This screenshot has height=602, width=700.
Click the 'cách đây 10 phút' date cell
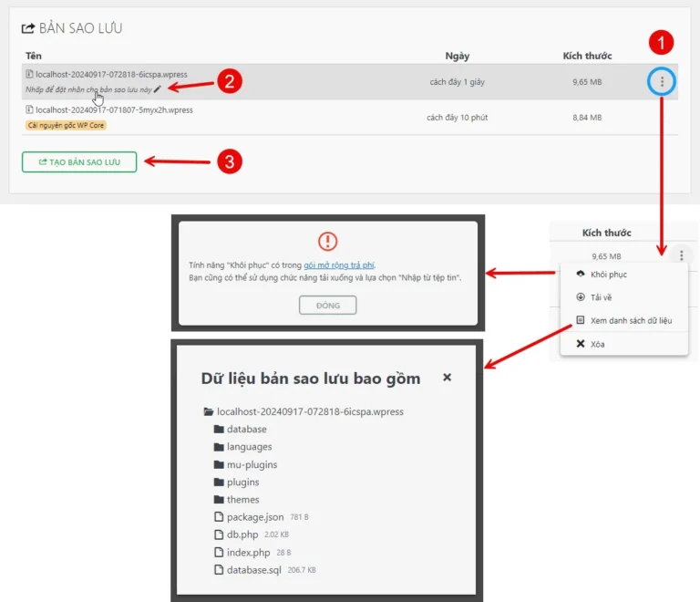[458, 118]
